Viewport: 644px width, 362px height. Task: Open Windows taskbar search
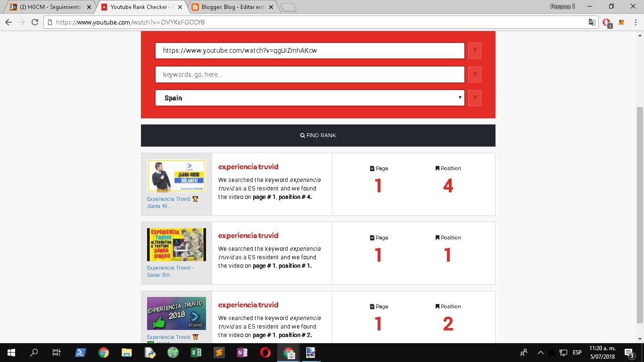point(34,353)
